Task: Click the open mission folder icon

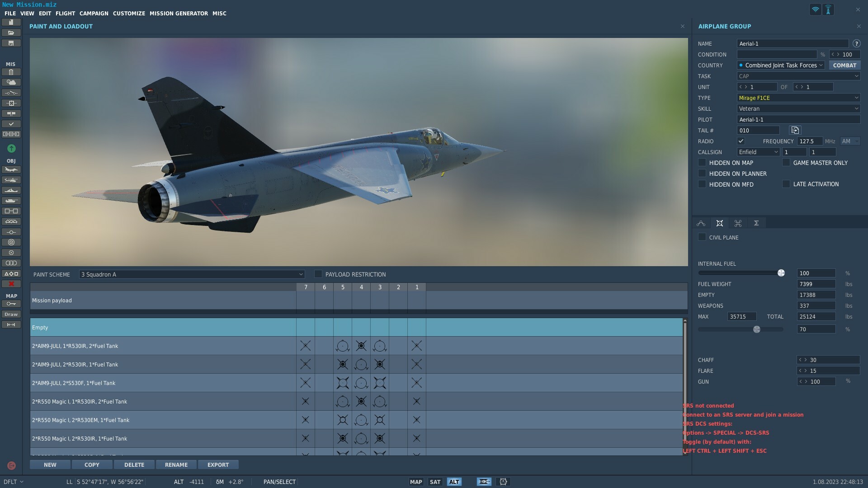Action: pos(11,33)
